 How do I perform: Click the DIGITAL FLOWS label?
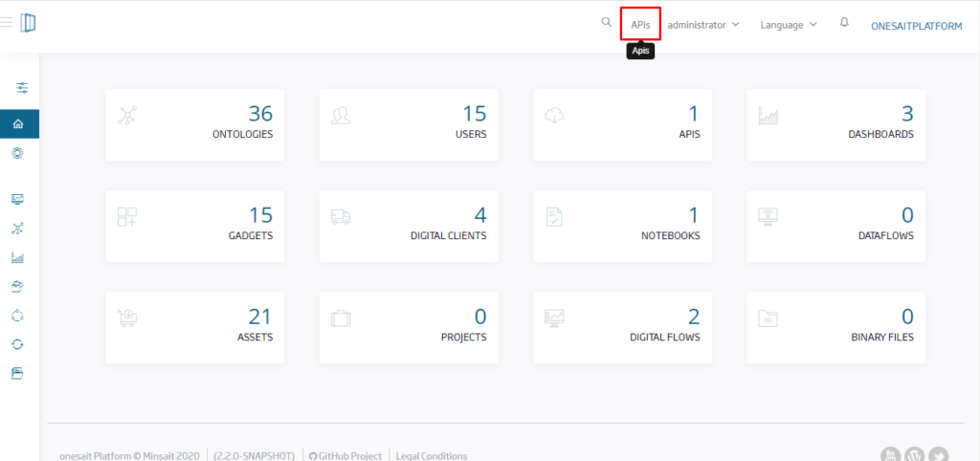(x=665, y=338)
